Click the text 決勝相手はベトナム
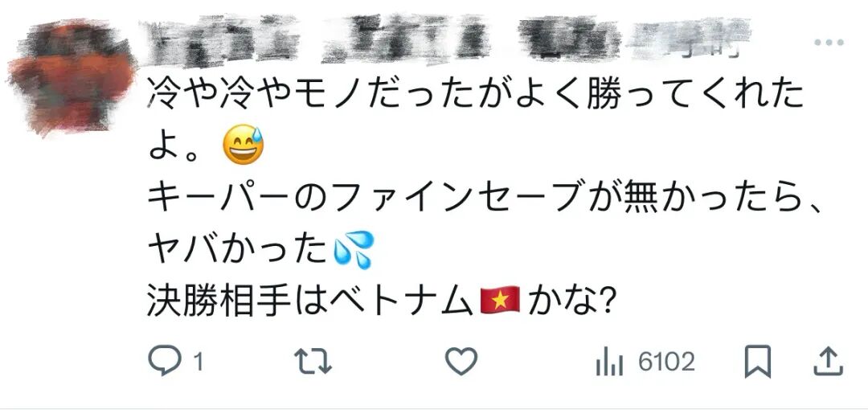The width and height of the screenshot is (868, 410). pyautogui.click(x=309, y=302)
